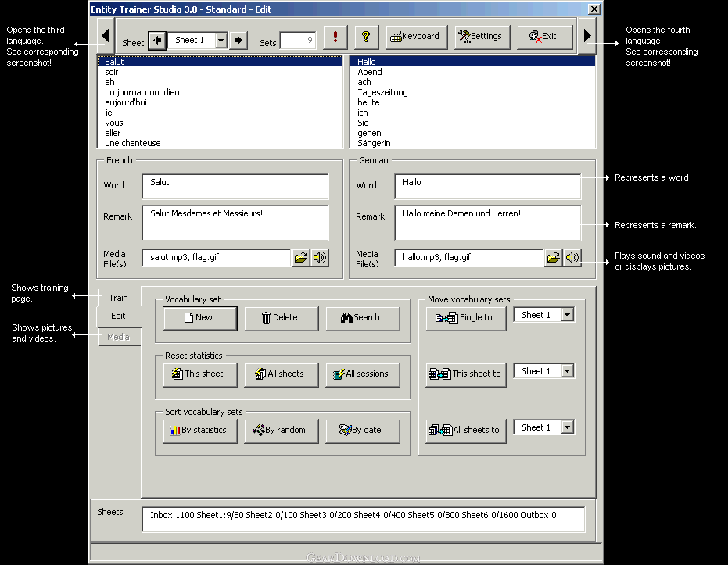Open destination dropdown next to This sheet to

pyautogui.click(x=568, y=371)
